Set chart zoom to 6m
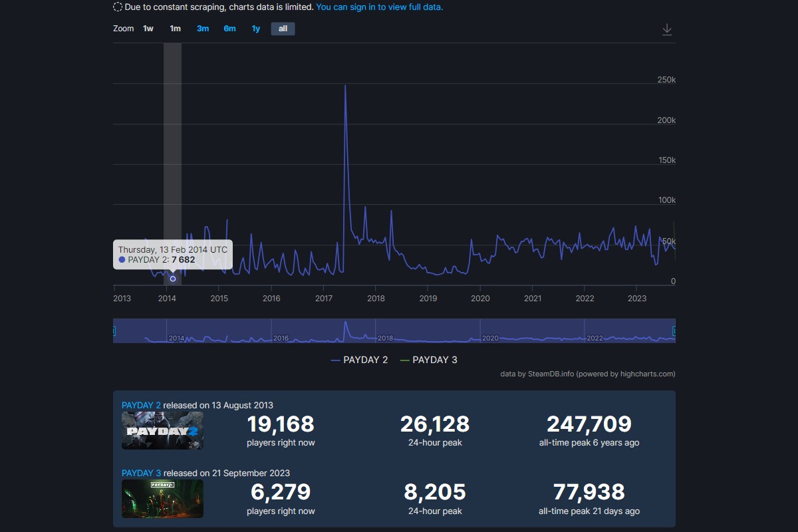The image size is (798, 532). coord(229,29)
